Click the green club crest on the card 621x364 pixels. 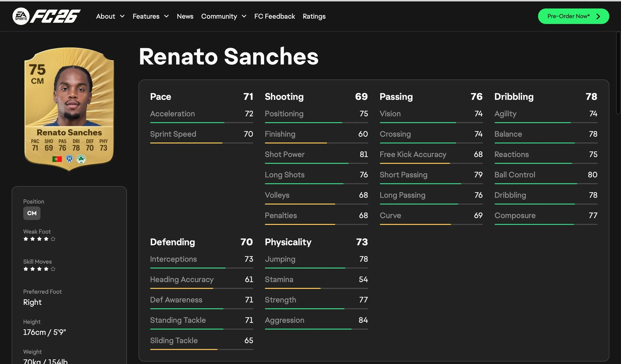(x=81, y=159)
